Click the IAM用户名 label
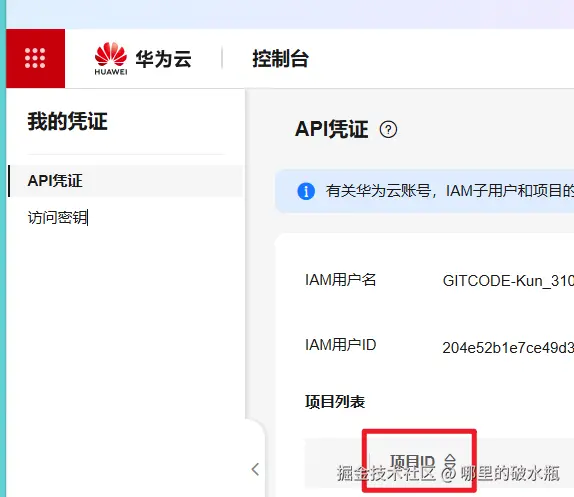 (340, 280)
